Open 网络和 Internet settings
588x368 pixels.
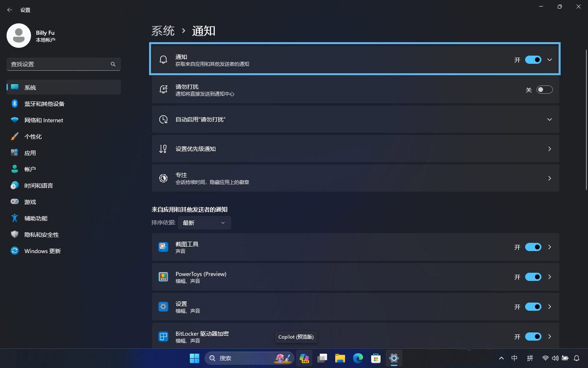(64, 120)
